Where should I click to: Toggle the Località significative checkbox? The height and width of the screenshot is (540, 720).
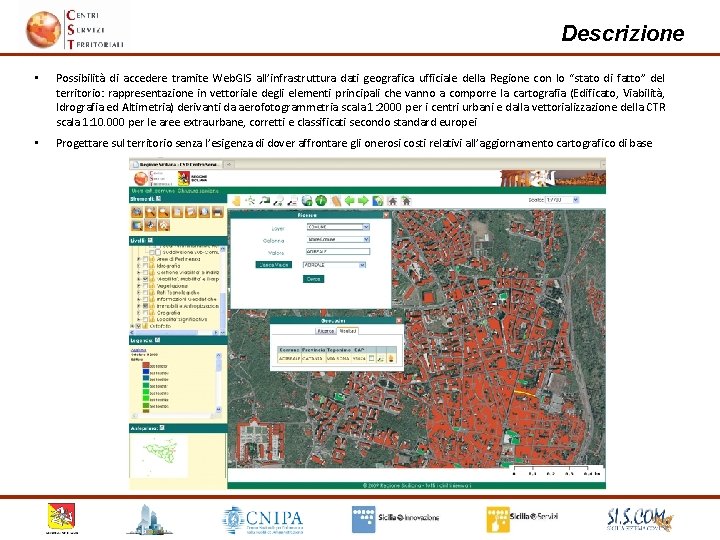[x=146, y=319]
